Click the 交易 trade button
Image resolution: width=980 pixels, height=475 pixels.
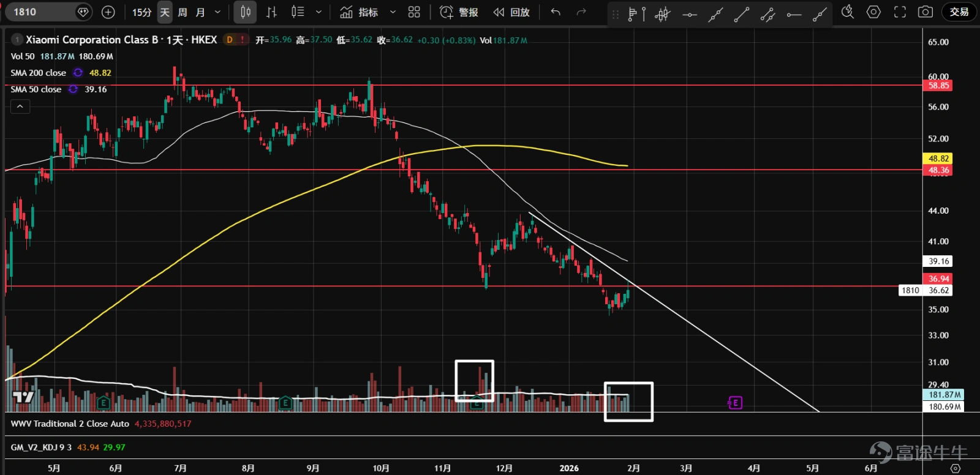[959, 12]
